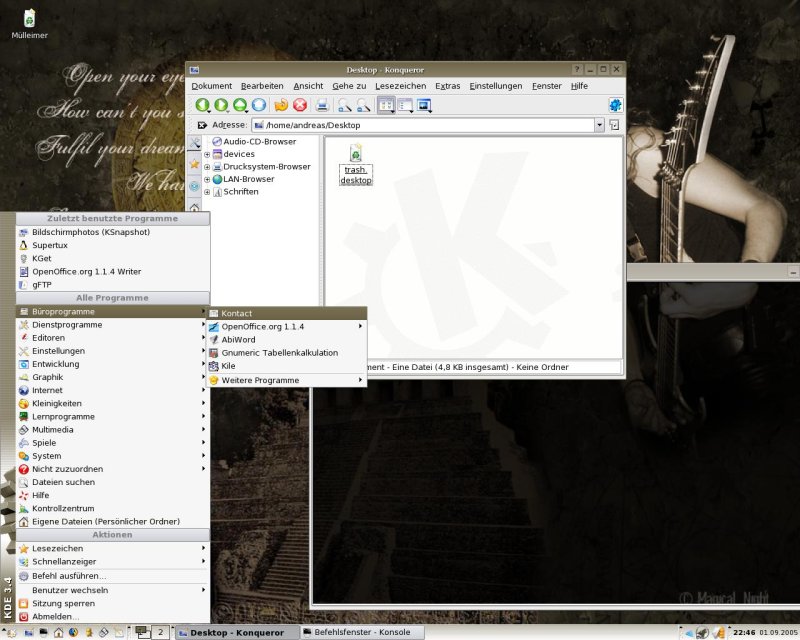Open the blue disc tab in the sidebar

pyautogui.click(x=194, y=186)
